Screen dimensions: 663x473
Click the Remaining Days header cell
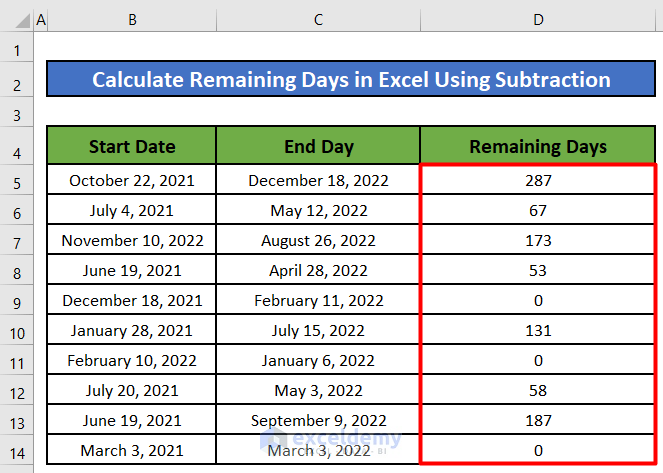[538, 147]
